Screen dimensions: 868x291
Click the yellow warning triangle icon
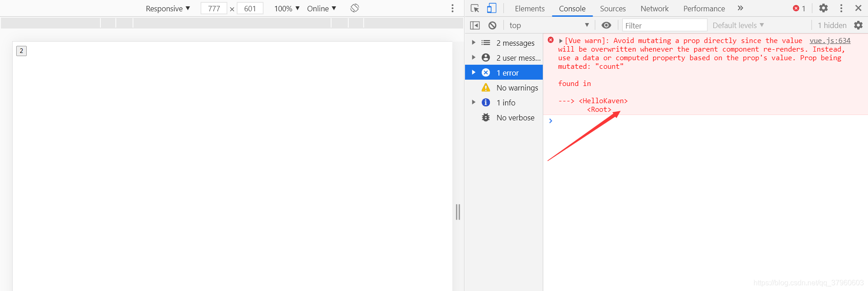[486, 87]
